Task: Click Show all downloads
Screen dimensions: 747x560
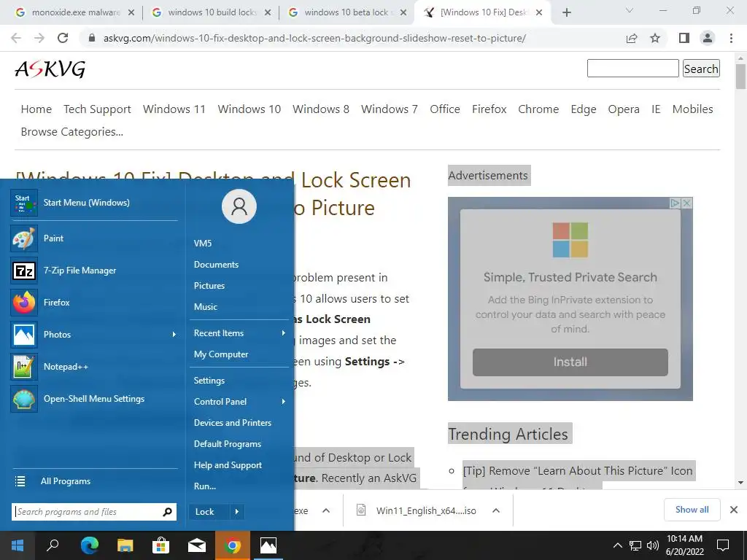Action: [692, 510]
